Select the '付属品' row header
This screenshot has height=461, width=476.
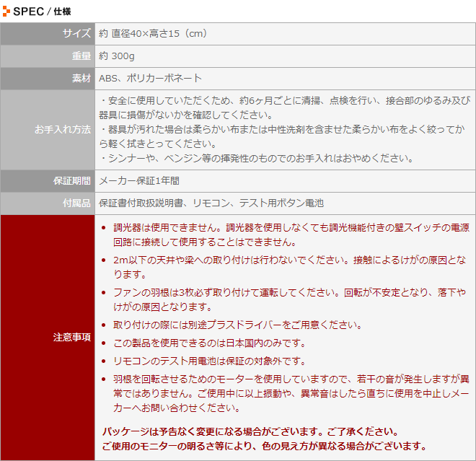coord(48,203)
